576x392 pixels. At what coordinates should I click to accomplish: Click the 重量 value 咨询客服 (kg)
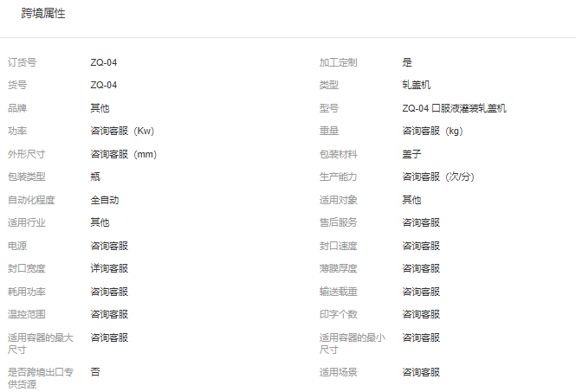click(432, 132)
